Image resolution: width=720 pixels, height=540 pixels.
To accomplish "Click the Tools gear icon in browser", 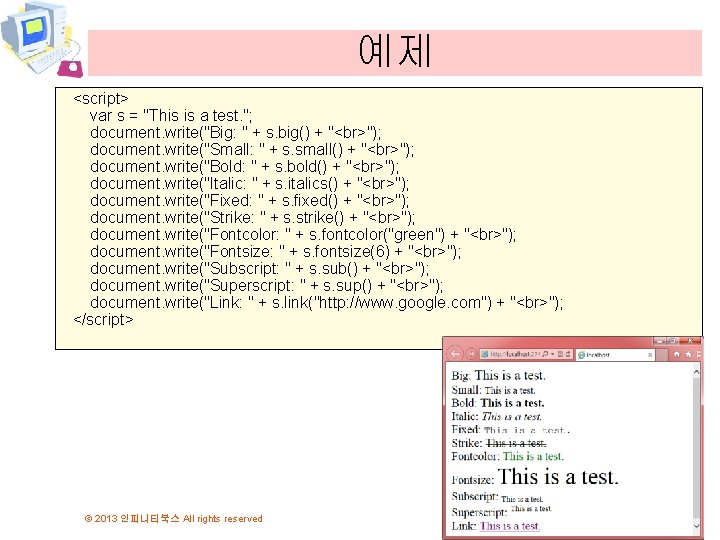I will pos(699,354).
